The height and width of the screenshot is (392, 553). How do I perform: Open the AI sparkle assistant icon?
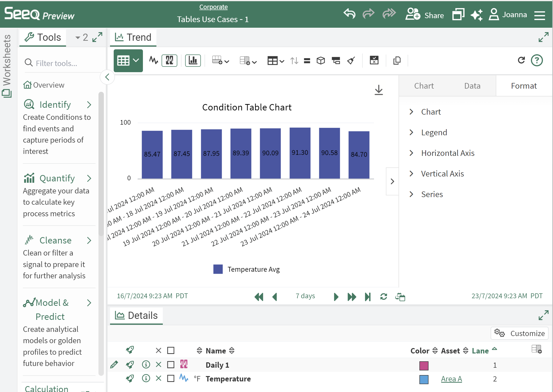pyautogui.click(x=477, y=14)
